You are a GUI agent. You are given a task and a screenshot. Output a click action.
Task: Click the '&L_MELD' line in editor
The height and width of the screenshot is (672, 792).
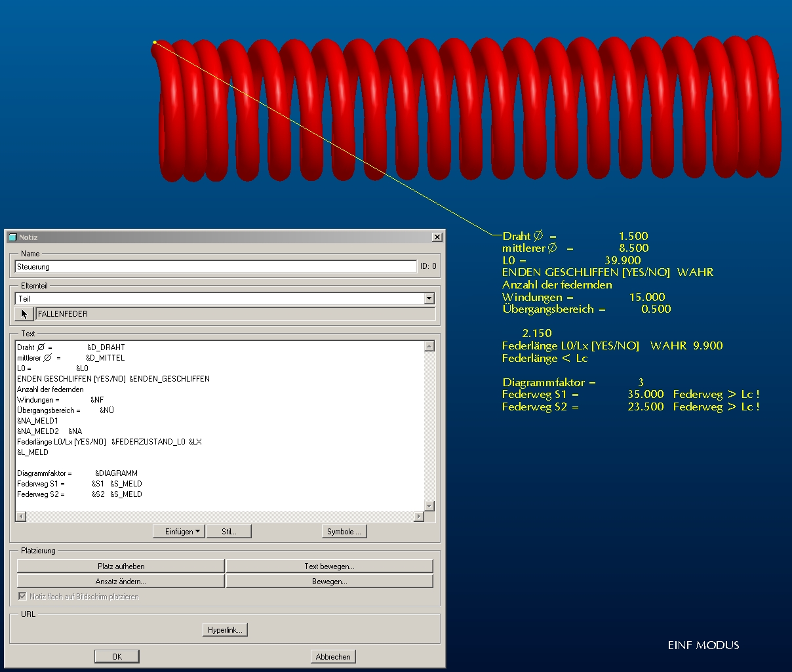coord(33,452)
